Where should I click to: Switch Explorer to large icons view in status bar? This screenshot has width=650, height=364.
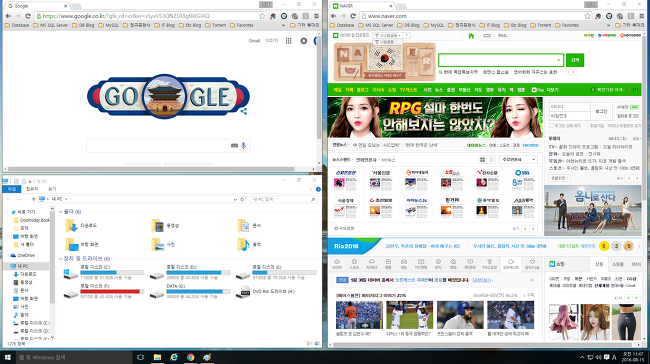(318, 344)
